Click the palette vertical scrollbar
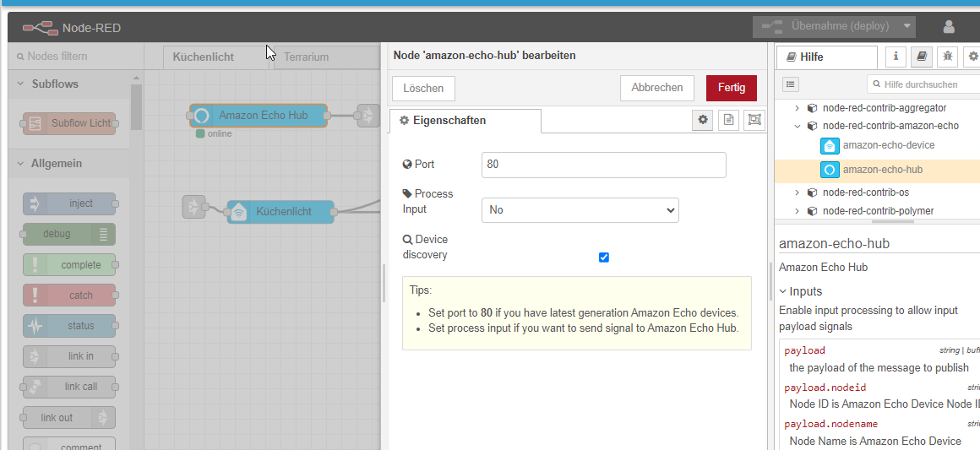 point(136,106)
